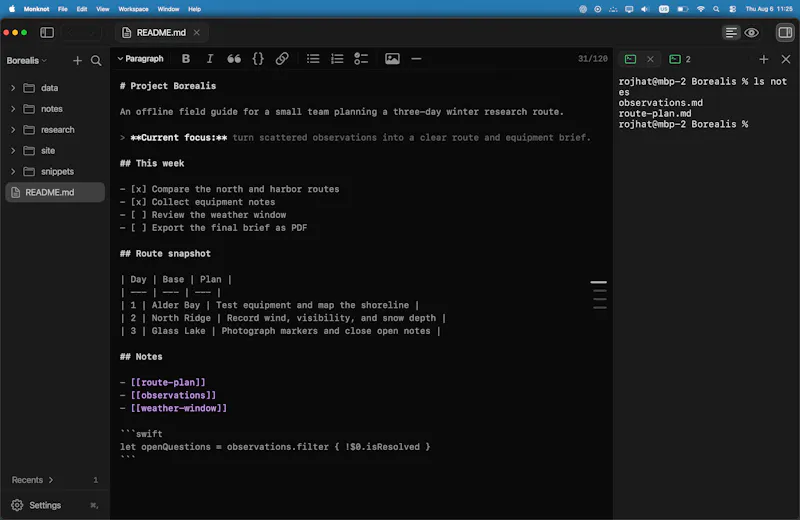Open the Paragraph style dropdown

(x=140, y=59)
